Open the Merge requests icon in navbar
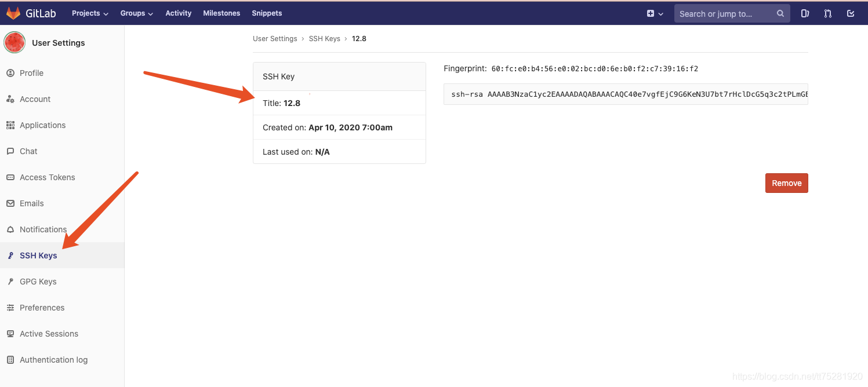 click(828, 13)
